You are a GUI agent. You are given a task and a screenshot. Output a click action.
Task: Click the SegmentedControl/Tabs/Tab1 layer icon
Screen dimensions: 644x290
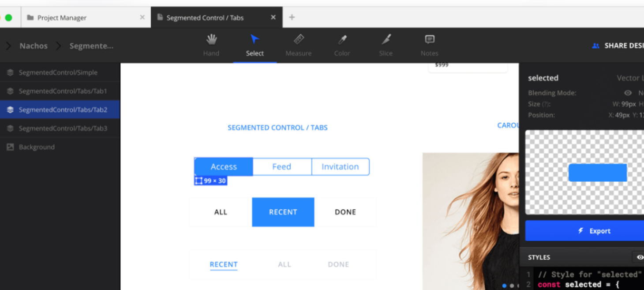10,91
